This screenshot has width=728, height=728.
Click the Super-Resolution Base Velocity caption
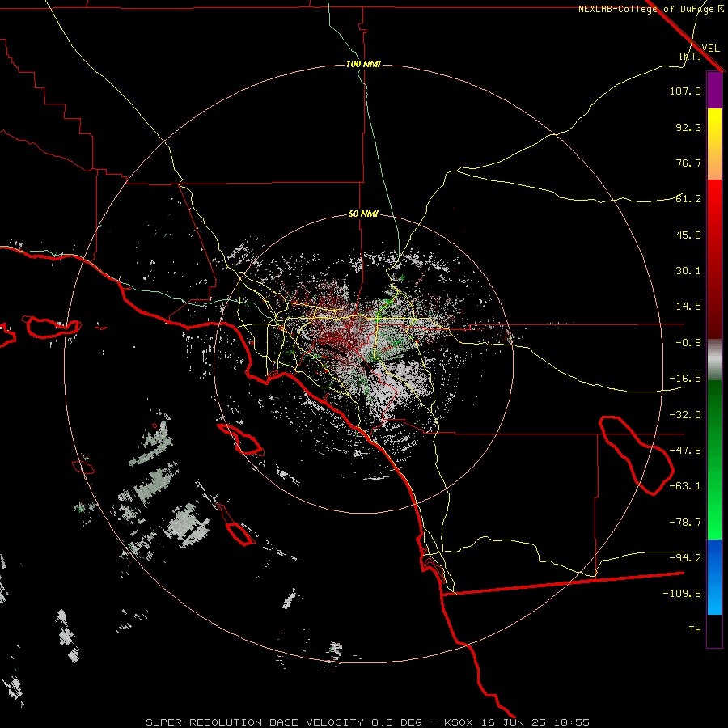click(x=367, y=722)
